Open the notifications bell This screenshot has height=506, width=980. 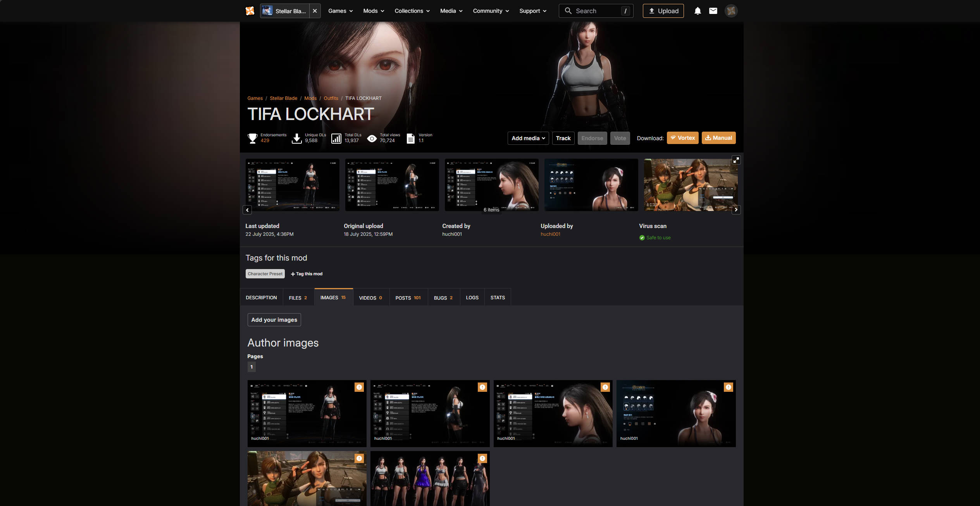click(698, 11)
